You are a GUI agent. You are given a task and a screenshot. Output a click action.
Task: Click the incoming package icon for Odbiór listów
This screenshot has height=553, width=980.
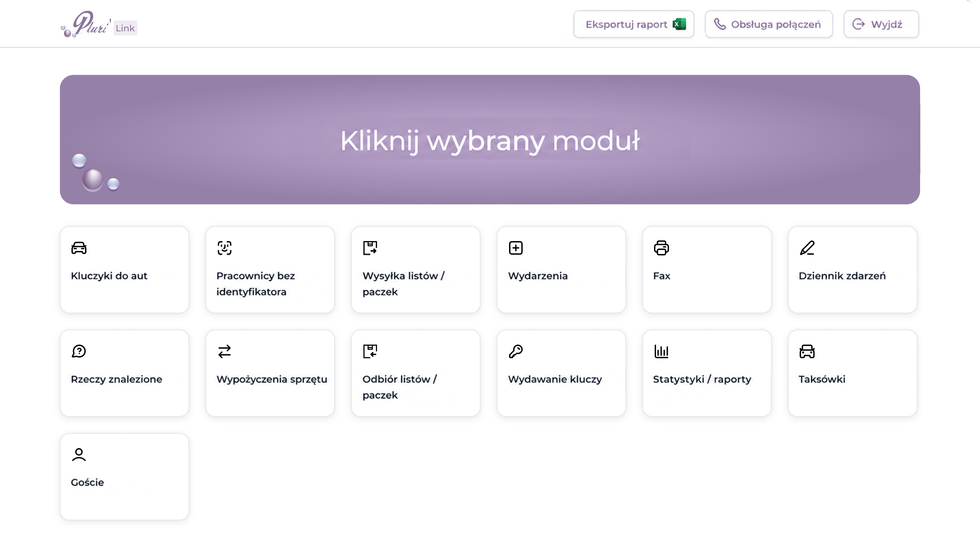coord(370,351)
